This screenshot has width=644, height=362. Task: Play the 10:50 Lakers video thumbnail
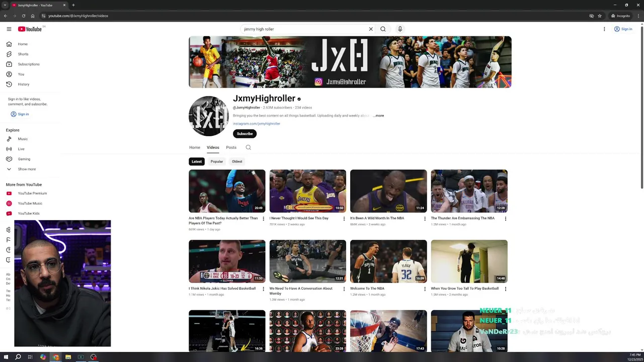pos(307,191)
